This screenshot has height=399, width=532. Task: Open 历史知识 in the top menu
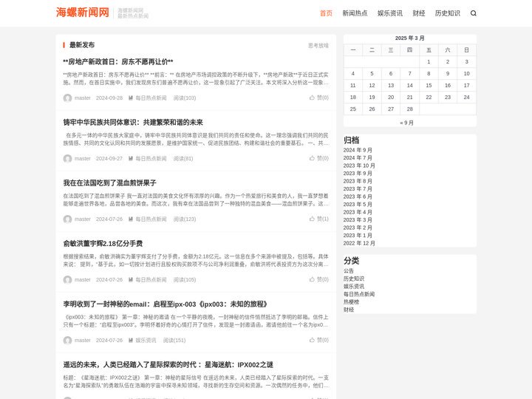(448, 13)
